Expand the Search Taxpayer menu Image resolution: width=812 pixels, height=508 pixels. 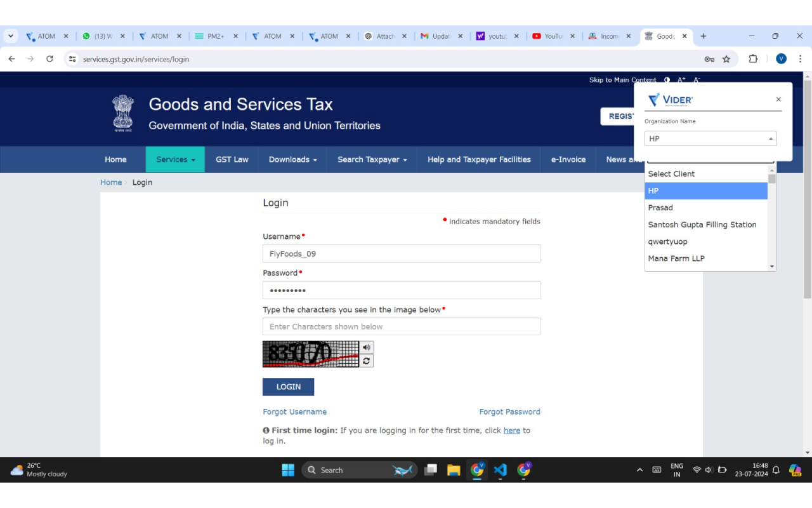pyautogui.click(x=372, y=159)
